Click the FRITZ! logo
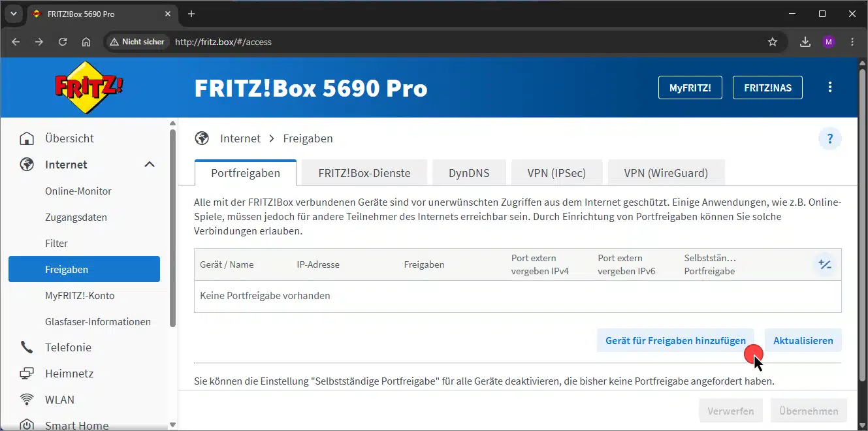Image resolution: width=868 pixels, height=431 pixels. click(x=89, y=88)
